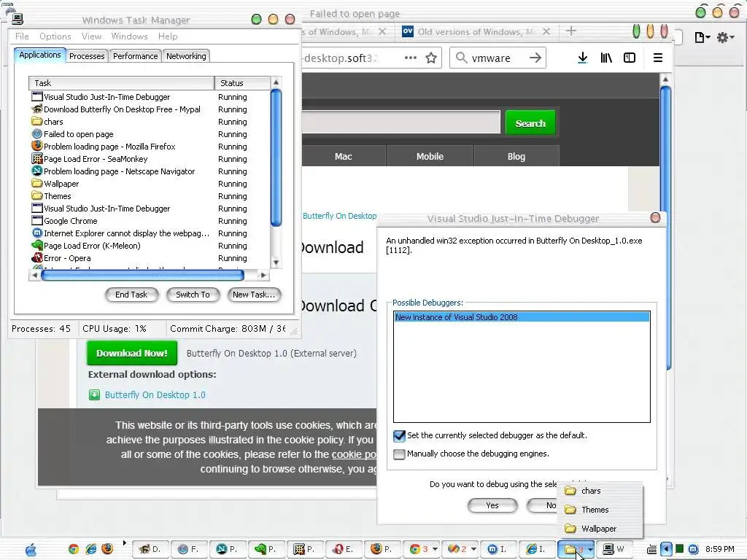Screen dimensions: 747x560
Task: Launch Chrome from the quick launch bar
Action: 74,549
